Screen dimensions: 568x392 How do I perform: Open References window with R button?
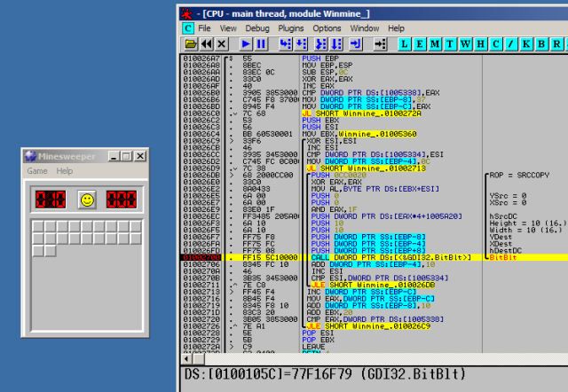(x=556, y=44)
